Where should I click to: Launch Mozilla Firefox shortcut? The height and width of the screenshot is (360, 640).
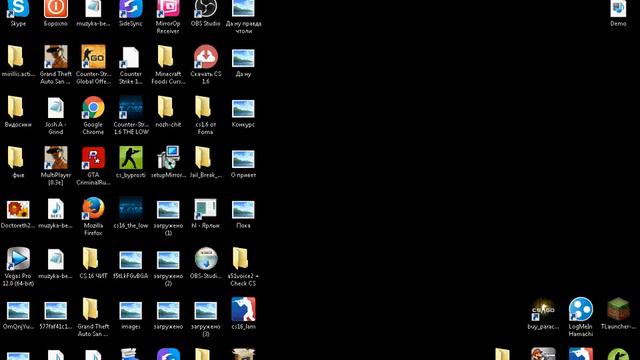(x=93, y=208)
